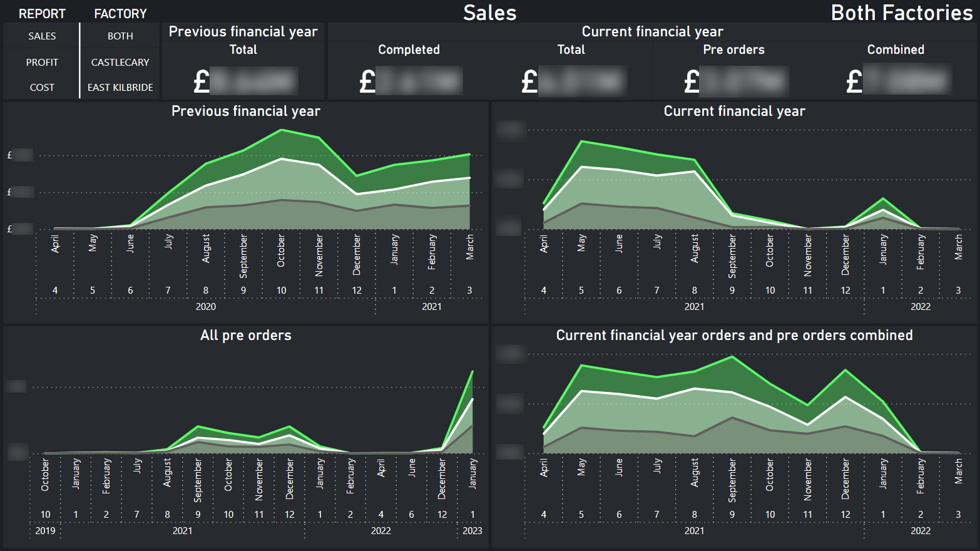This screenshot has width=980, height=551.
Task: Click the Current financial year chart title
Action: click(735, 111)
